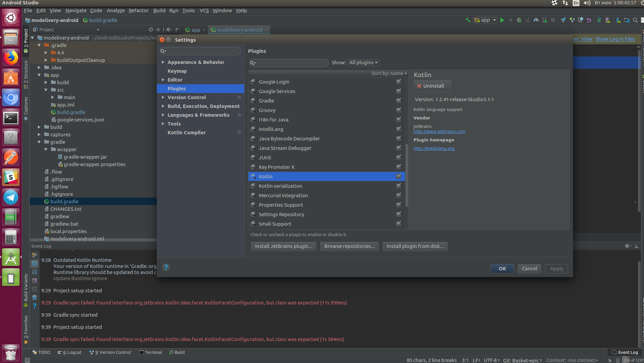644x363 pixels.
Task: Click the settings sidebar search field
Action: [x=200, y=51]
